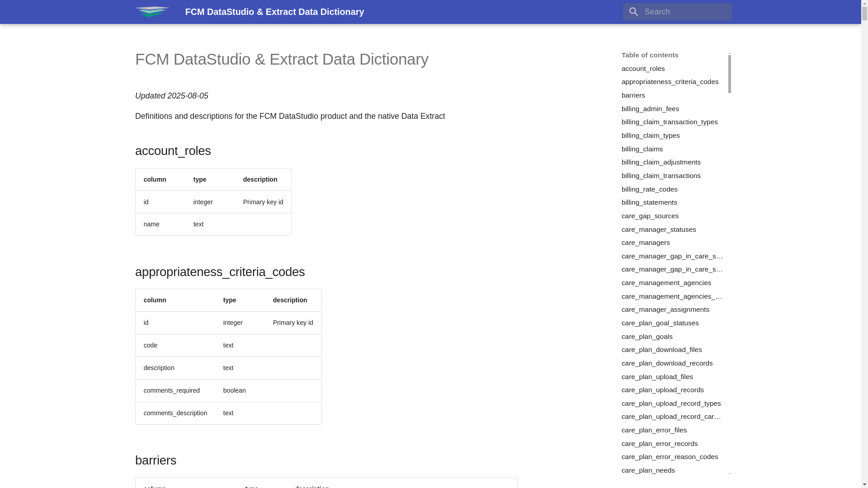Viewport: 868px width, 488px height.
Task: Open care_plan_upload_record_types contents link
Action: click(x=671, y=404)
